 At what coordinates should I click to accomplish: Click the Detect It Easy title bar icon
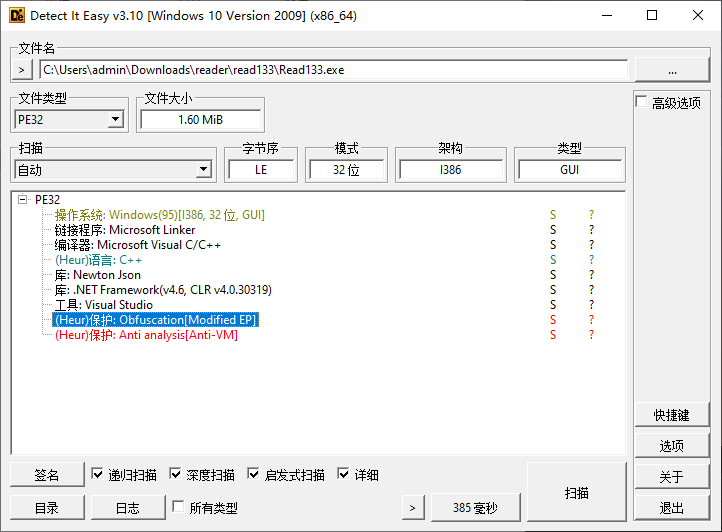pos(17,16)
